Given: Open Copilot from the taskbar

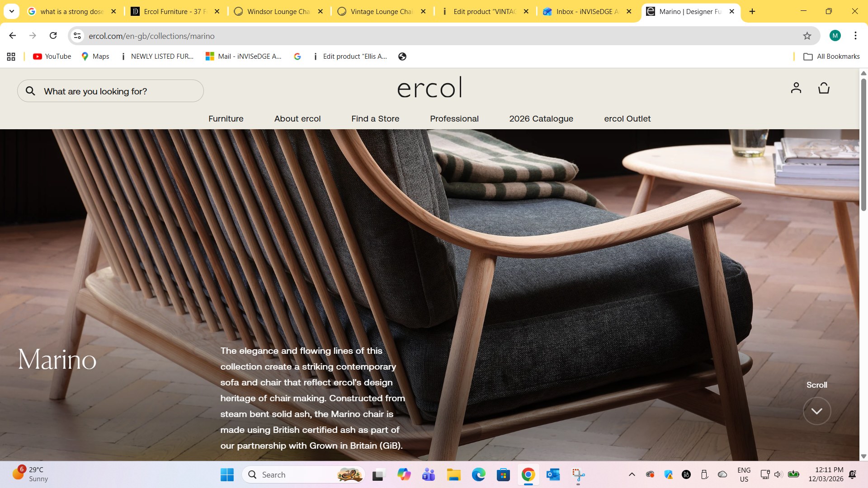Looking at the screenshot, I should click(x=404, y=474).
